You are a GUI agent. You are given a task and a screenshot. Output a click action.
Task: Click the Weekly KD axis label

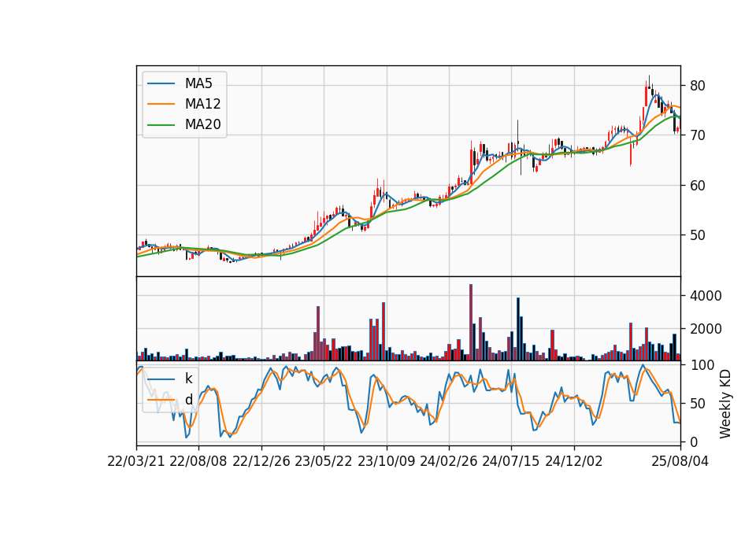click(725, 404)
